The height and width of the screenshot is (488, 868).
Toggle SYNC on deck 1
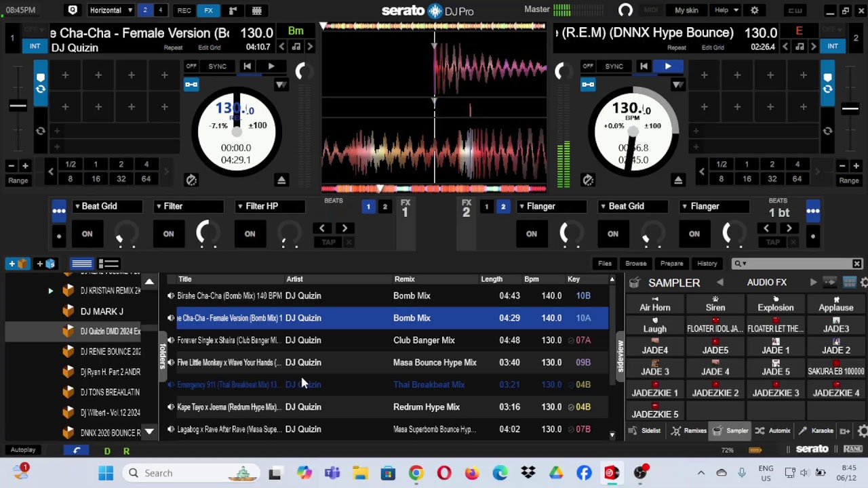[x=217, y=66]
